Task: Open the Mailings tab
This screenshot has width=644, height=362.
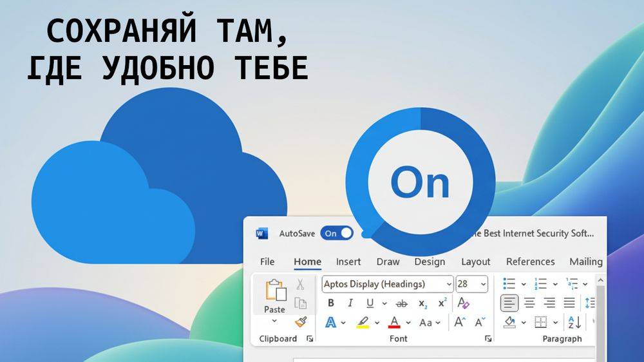Action: click(585, 262)
